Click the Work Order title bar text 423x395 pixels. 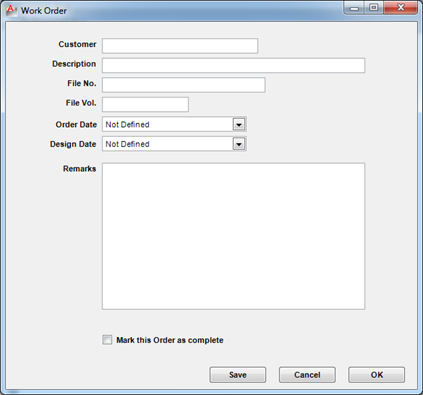tap(44, 11)
